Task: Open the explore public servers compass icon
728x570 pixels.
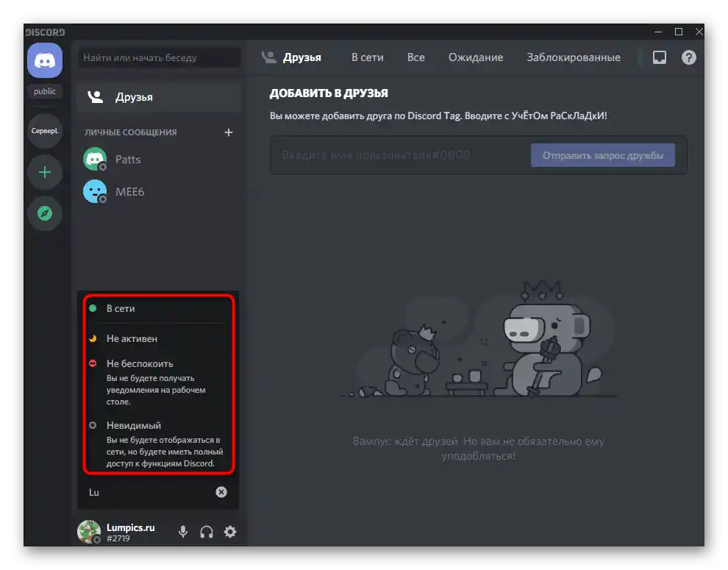Action: click(x=45, y=214)
